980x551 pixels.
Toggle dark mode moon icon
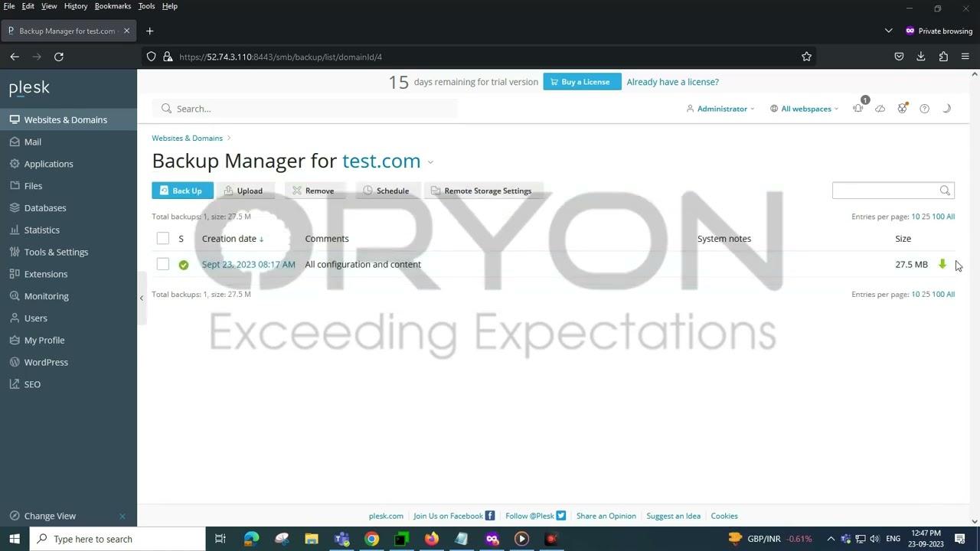coord(947,109)
